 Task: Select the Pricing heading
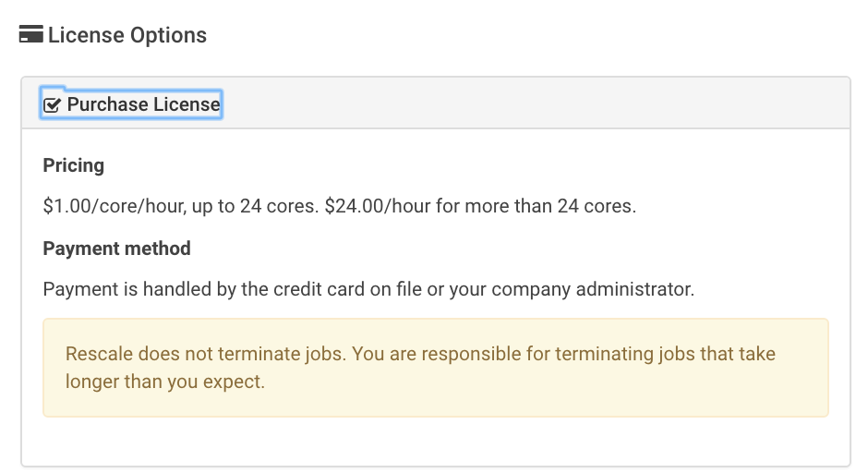74,165
